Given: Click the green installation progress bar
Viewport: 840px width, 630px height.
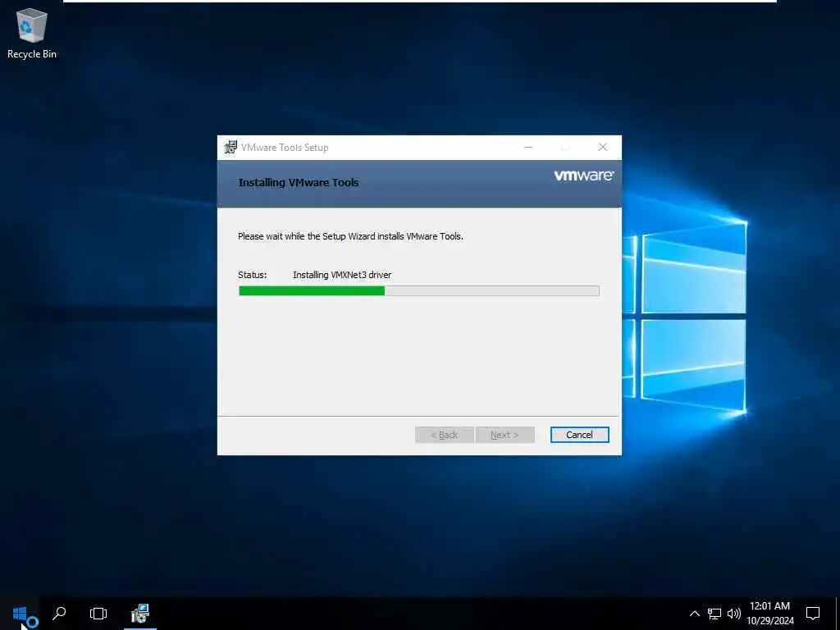Looking at the screenshot, I should click(x=418, y=291).
